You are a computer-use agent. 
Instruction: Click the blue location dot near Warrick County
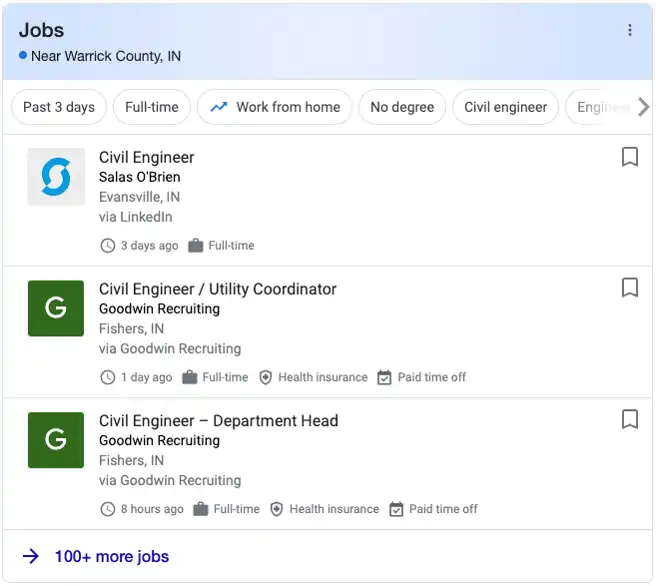tap(23, 55)
